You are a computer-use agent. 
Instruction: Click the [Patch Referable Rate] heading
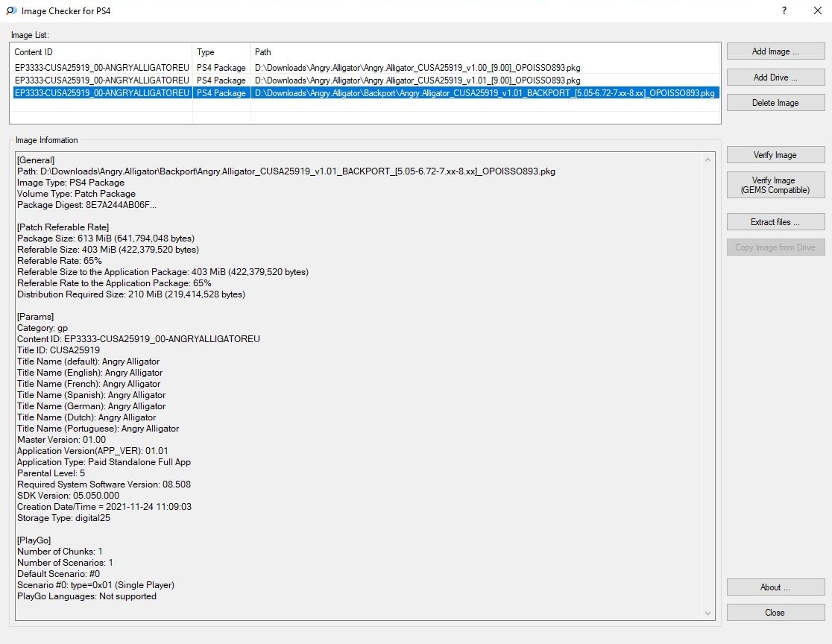click(x=63, y=227)
